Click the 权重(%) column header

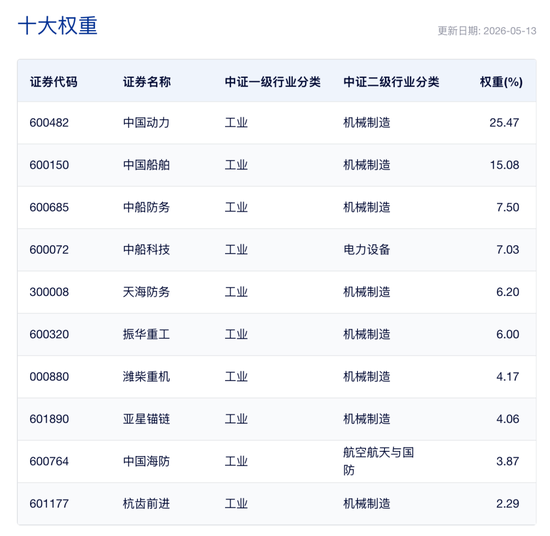(x=501, y=82)
